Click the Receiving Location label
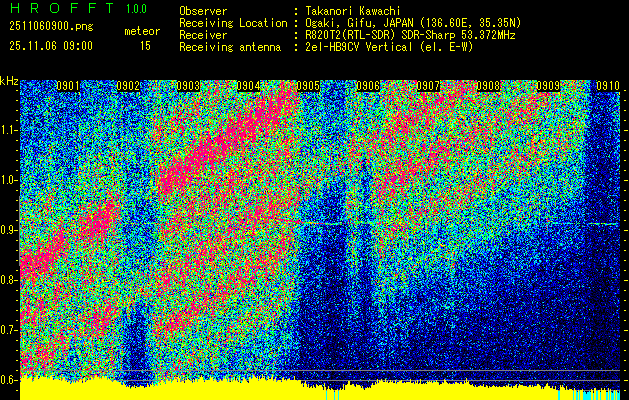Image resolution: width=629 pixels, height=400 pixels. tap(233, 23)
